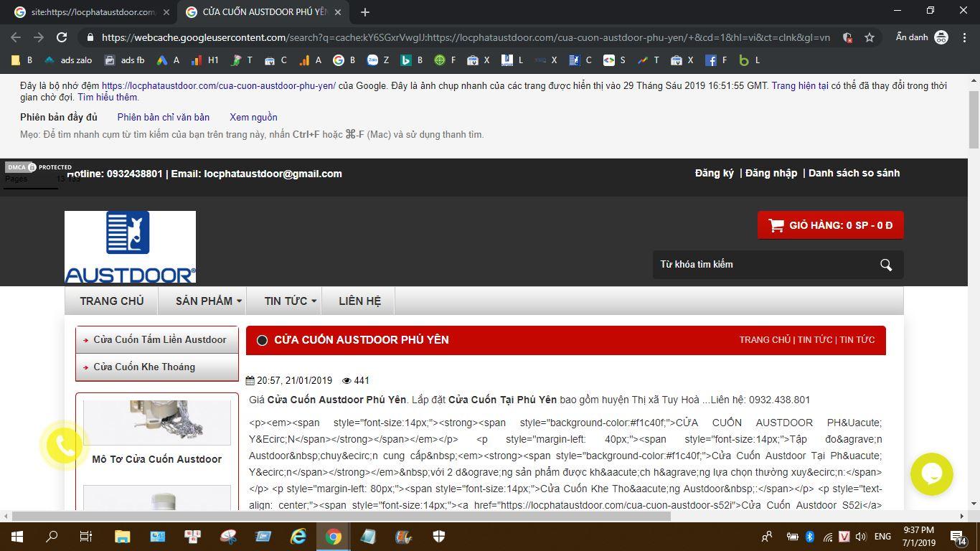The height and width of the screenshot is (551, 980).
Task: Click 'Tìm hiểu thêm' link
Action: coord(108,97)
